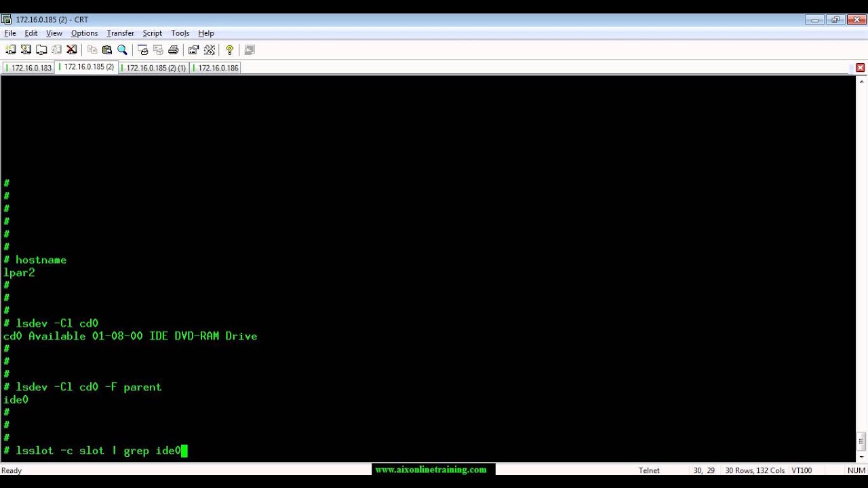Open the Transfer menu
The image size is (868, 488).
[121, 33]
